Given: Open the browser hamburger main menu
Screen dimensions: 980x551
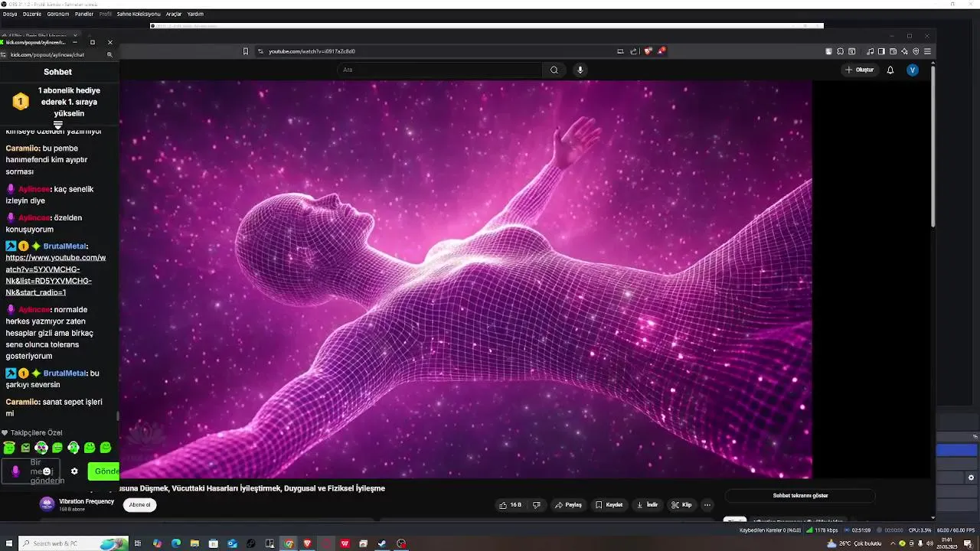Looking at the screenshot, I should click(927, 51).
